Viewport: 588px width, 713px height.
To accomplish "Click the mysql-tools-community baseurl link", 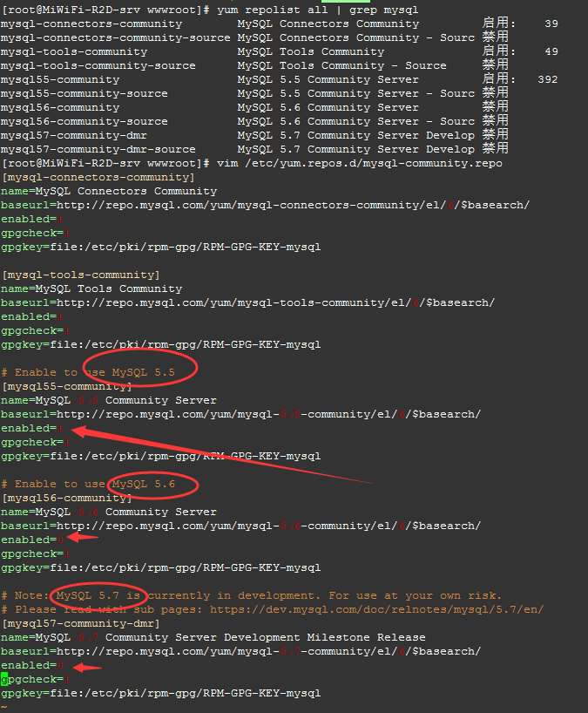I will pyautogui.click(x=275, y=302).
